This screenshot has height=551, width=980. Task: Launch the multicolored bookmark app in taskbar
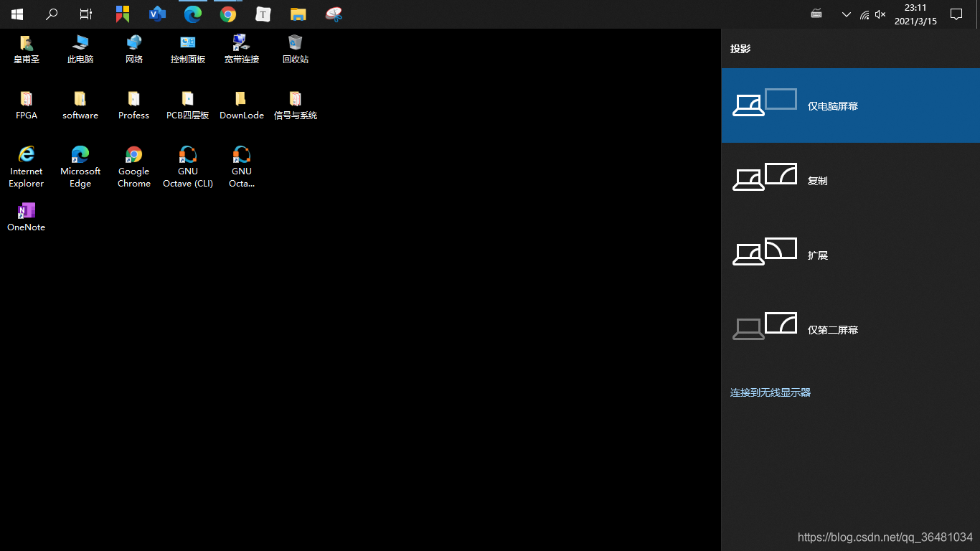coord(123,14)
